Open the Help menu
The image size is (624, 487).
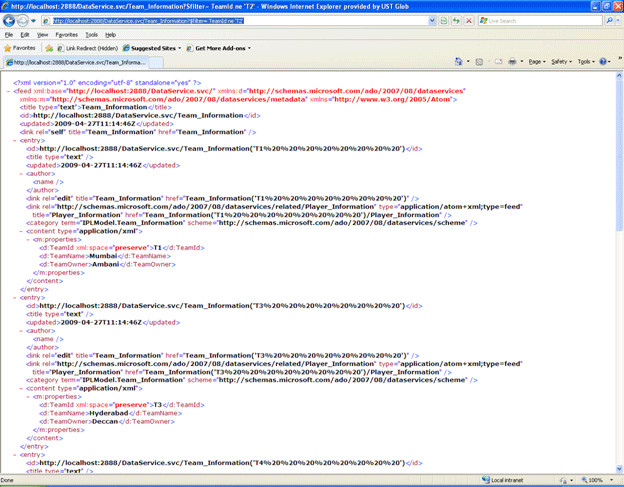110,35
